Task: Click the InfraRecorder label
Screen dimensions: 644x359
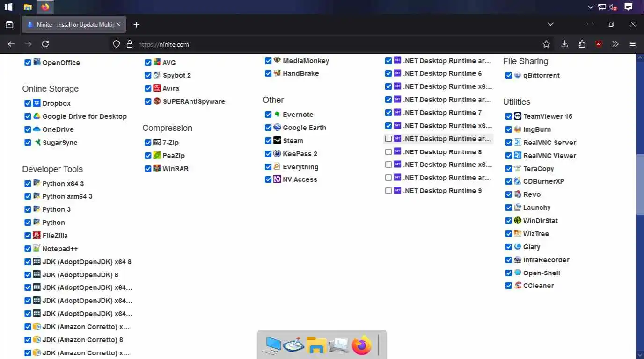Action: point(546,260)
